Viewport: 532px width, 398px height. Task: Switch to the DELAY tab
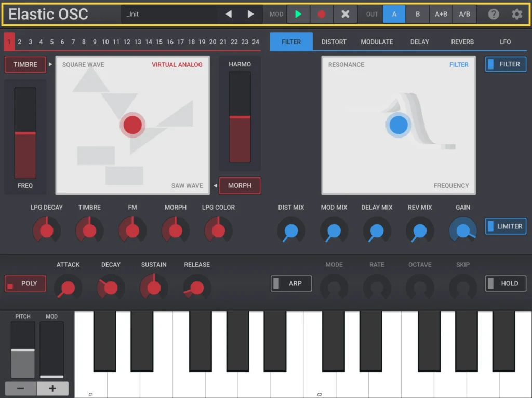point(420,42)
